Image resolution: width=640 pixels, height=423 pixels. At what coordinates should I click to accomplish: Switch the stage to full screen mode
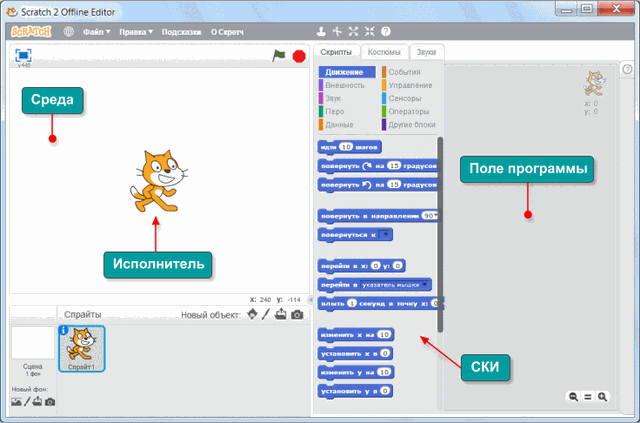click(x=23, y=55)
